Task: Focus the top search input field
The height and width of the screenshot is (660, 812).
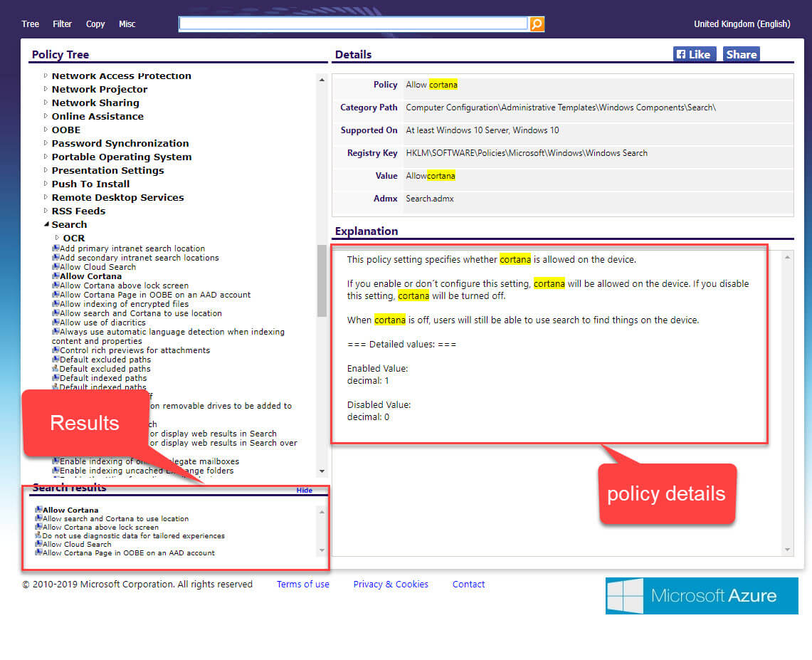Action: coord(353,23)
